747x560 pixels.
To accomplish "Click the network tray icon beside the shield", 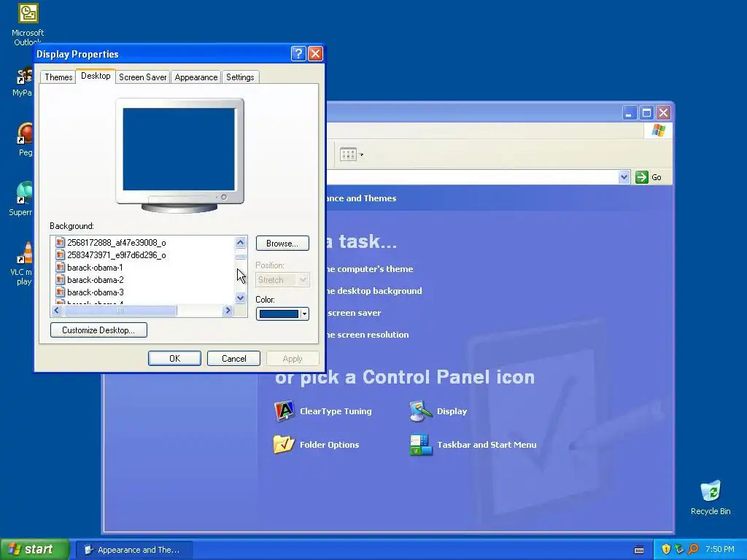I will (679, 549).
